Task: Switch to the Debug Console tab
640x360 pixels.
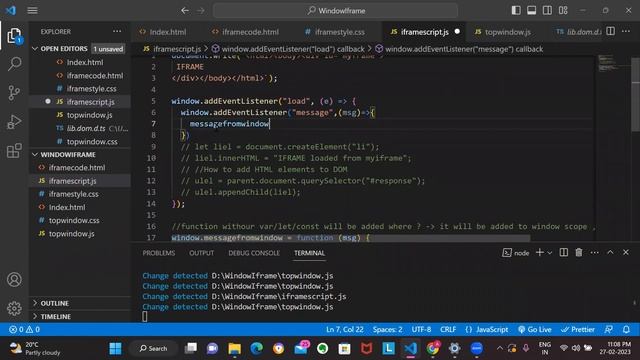Action: [x=254, y=253]
